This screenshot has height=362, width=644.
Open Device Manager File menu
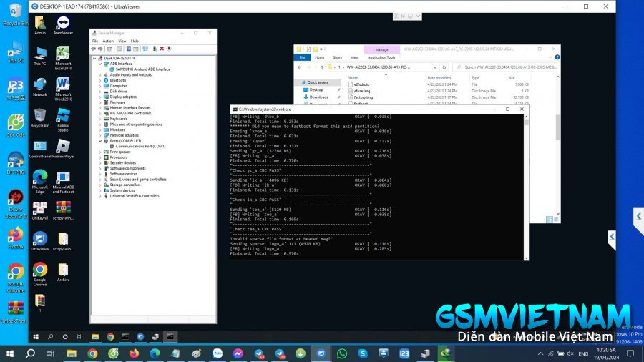tap(95, 41)
